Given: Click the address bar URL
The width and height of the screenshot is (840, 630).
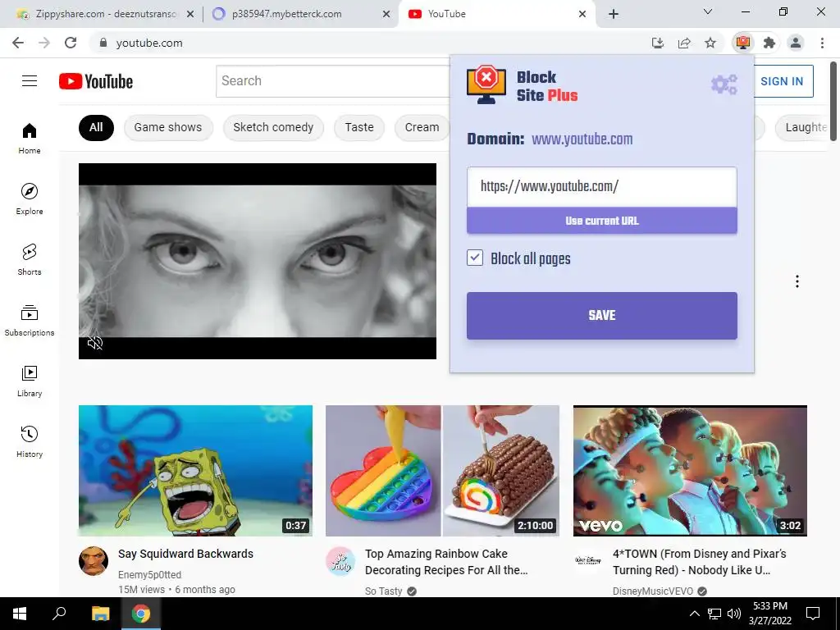Looking at the screenshot, I should 149,43.
